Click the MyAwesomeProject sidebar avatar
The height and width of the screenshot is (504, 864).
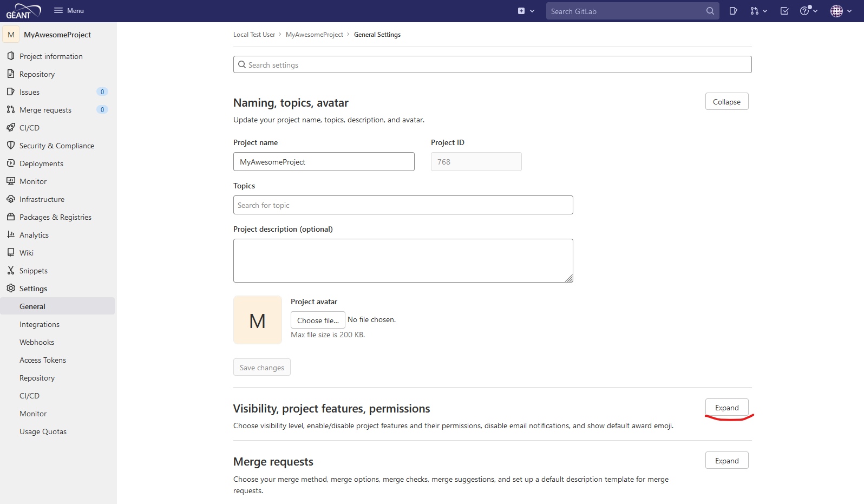(11, 35)
